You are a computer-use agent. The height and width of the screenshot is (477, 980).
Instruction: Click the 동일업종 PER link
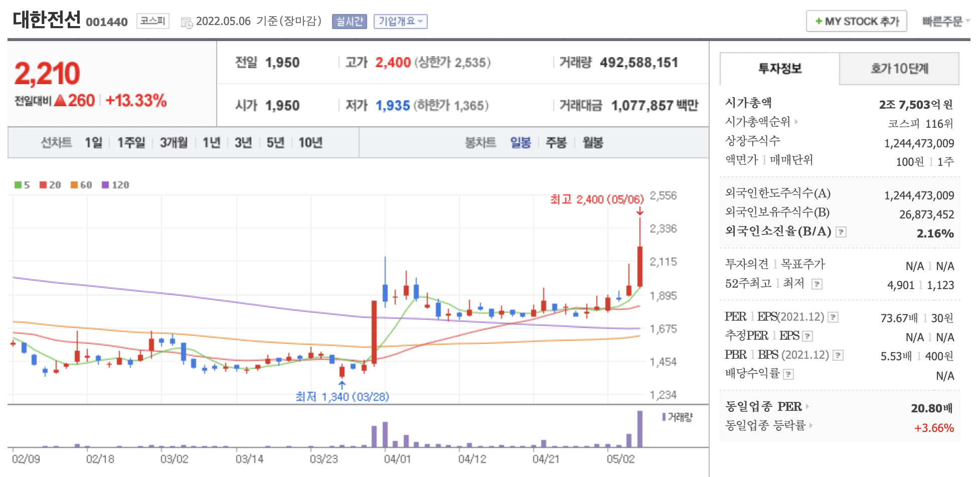[x=763, y=406]
